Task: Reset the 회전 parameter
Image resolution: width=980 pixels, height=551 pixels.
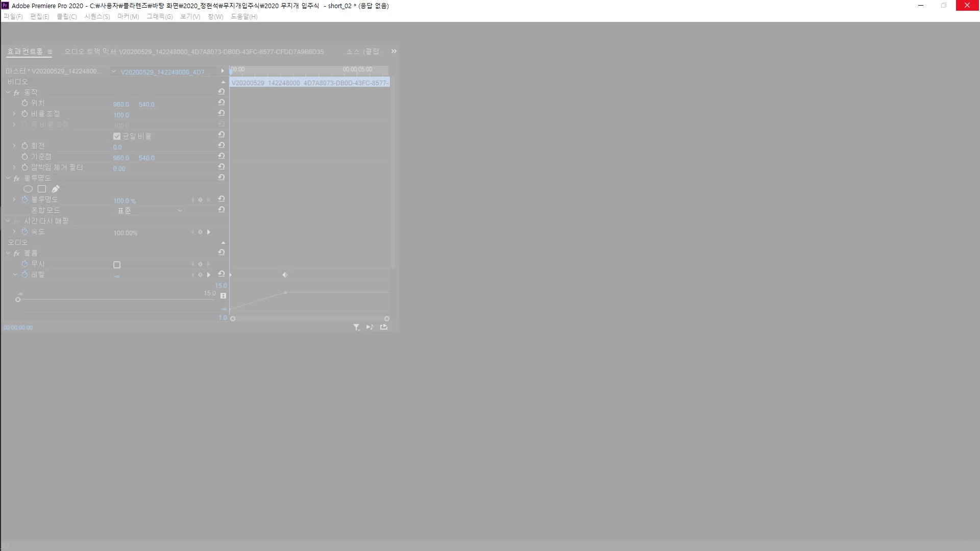Action: [x=222, y=145]
